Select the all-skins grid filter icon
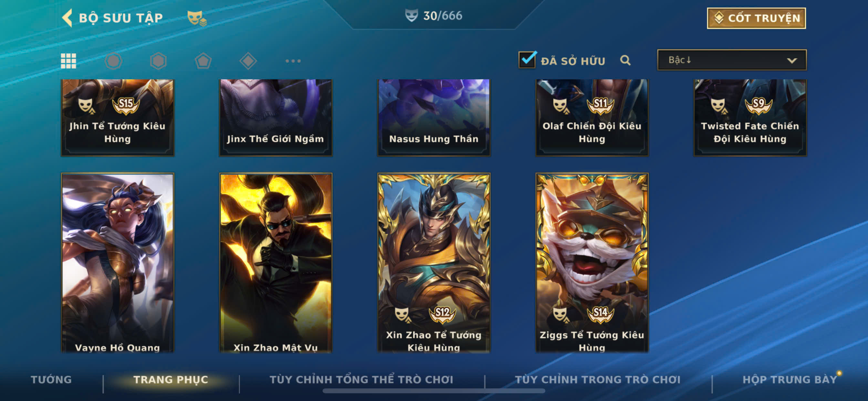The height and width of the screenshot is (401, 868). (x=68, y=61)
